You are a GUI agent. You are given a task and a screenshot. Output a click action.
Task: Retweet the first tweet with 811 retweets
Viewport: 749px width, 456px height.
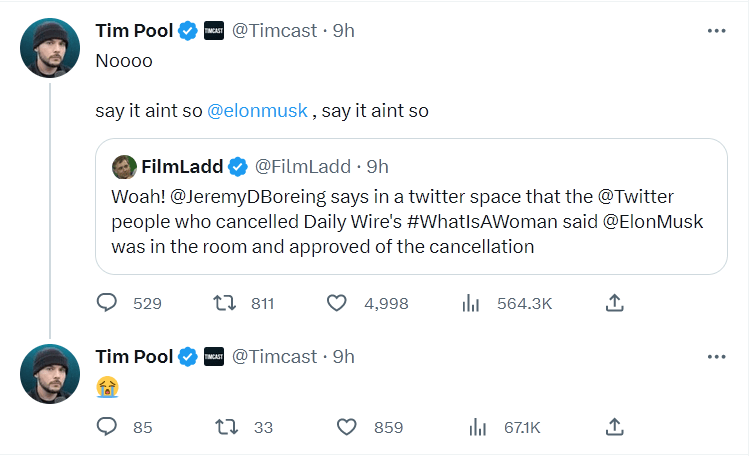[227, 303]
